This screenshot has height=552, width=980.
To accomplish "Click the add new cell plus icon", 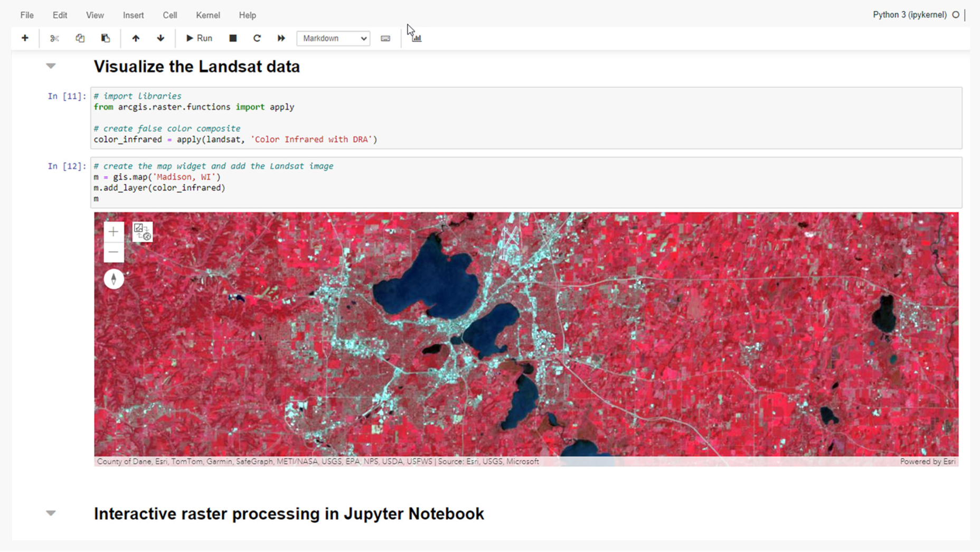I will [25, 38].
